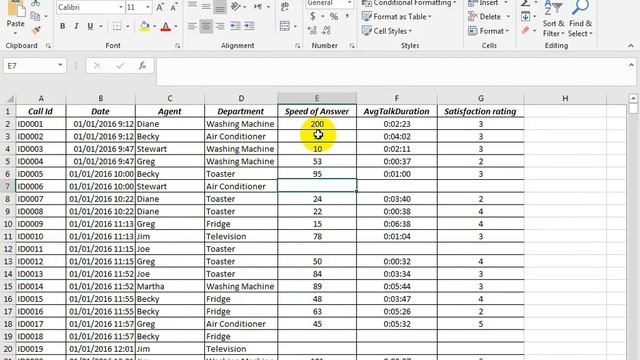Select the Format Painter brush
The width and height of the screenshot is (640, 360).
coord(36,29)
